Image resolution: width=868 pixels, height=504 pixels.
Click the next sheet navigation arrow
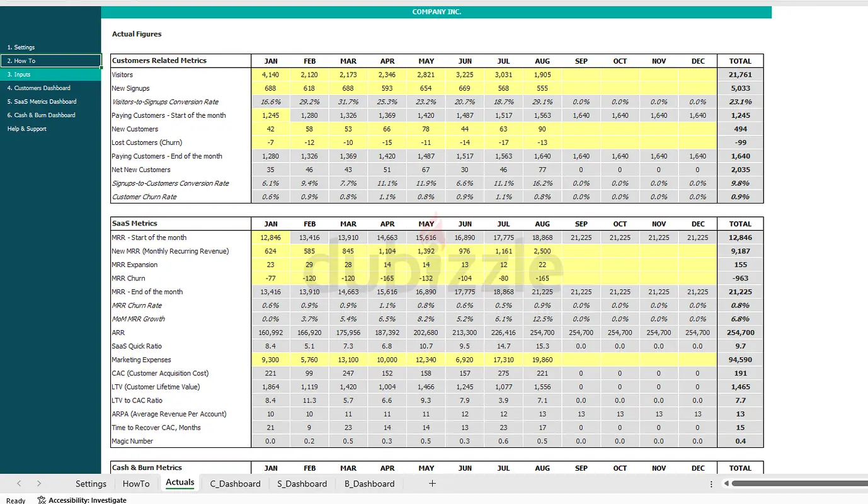point(39,483)
